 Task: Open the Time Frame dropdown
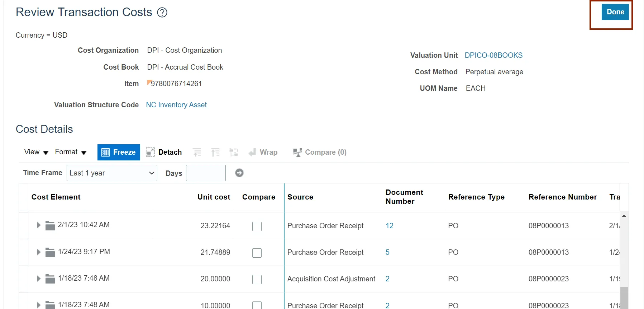(112, 173)
